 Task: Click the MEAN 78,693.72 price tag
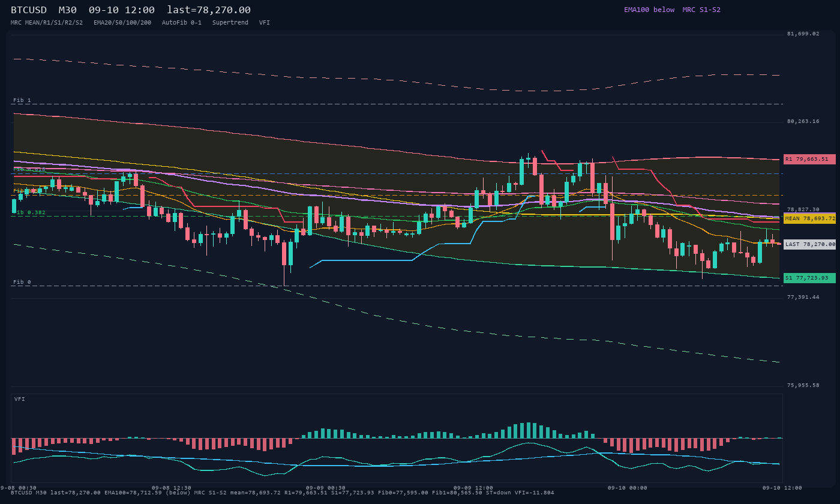pyautogui.click(x=809, y=218)
